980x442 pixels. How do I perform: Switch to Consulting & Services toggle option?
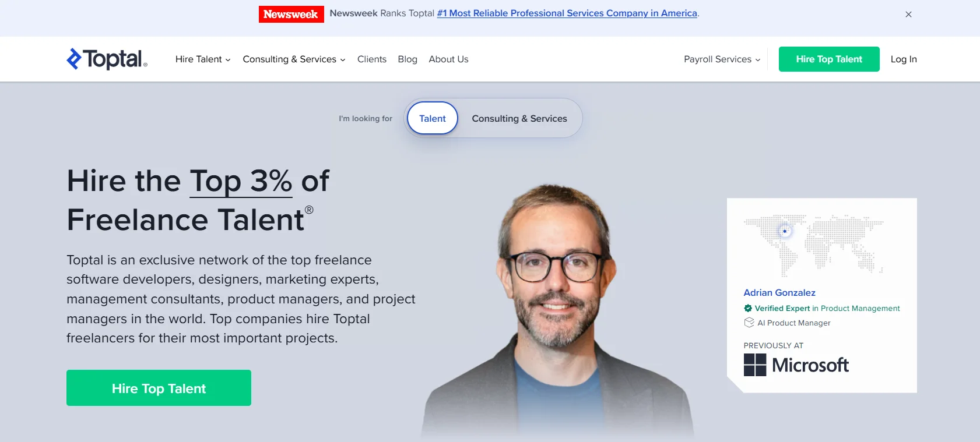pos(519,118)
